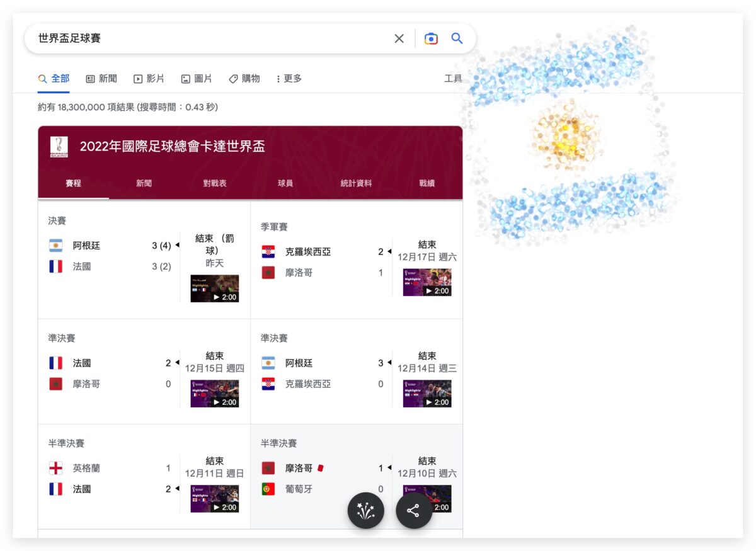Click the date 12月17日 週六

point(427,258)
